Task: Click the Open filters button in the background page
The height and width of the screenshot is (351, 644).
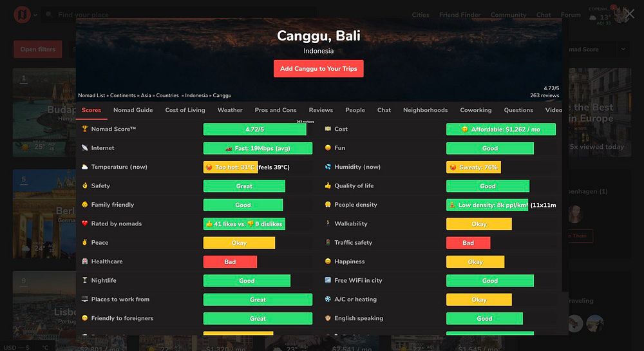Action: point(38,49)
